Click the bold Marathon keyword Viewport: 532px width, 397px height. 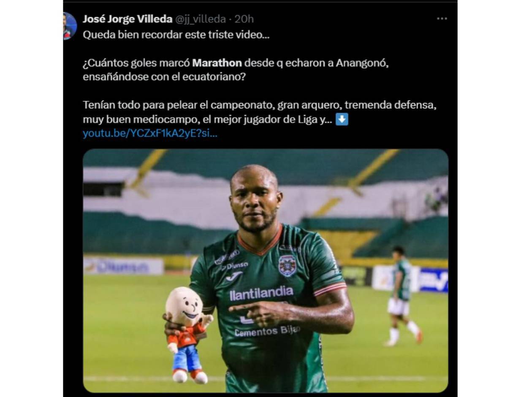pos(217,63)
